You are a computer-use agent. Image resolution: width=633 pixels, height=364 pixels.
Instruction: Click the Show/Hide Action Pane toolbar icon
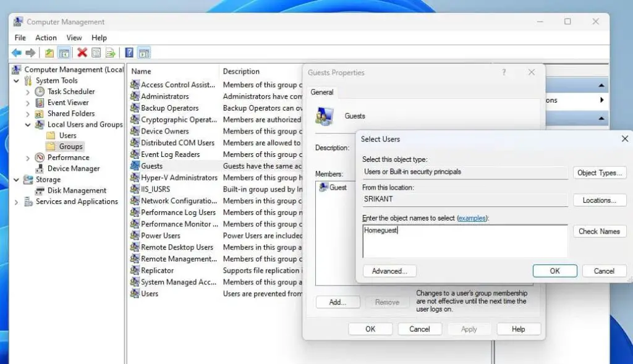point(143,53)
